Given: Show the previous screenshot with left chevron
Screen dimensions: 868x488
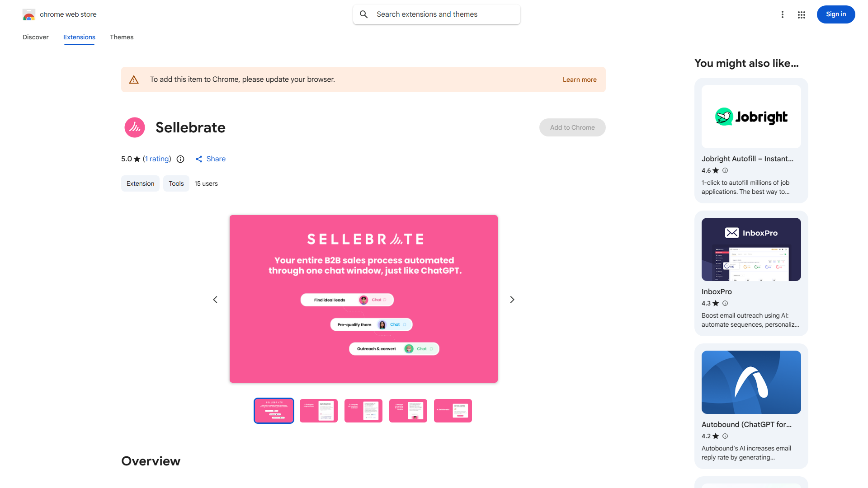Looking at the screenshot, I should (215, 300).
